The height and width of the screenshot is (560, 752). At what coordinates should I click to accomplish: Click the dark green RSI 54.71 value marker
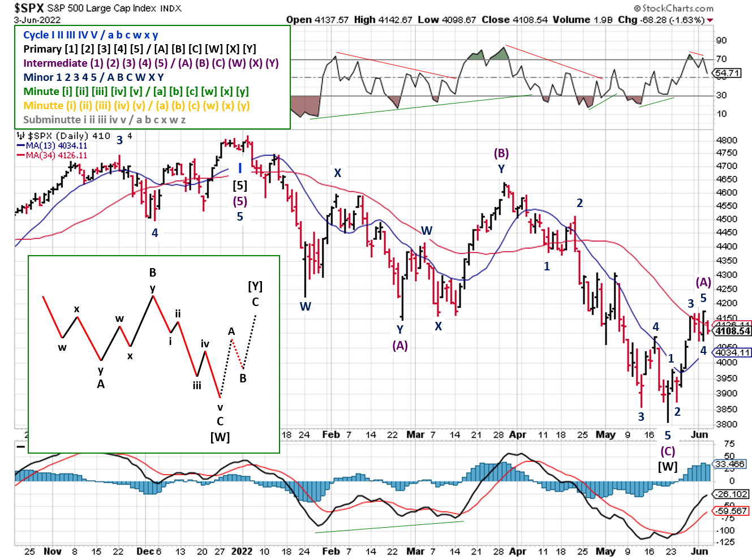coord(725,72)
